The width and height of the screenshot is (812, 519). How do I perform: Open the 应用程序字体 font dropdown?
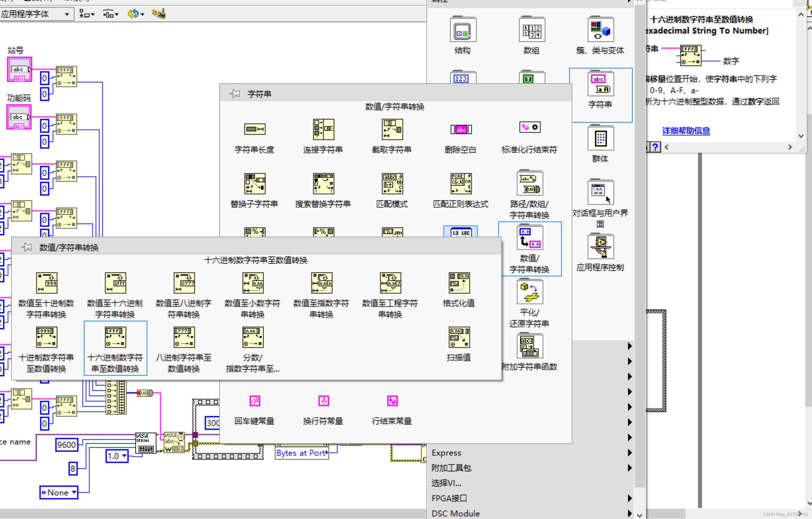click(66, 14)
